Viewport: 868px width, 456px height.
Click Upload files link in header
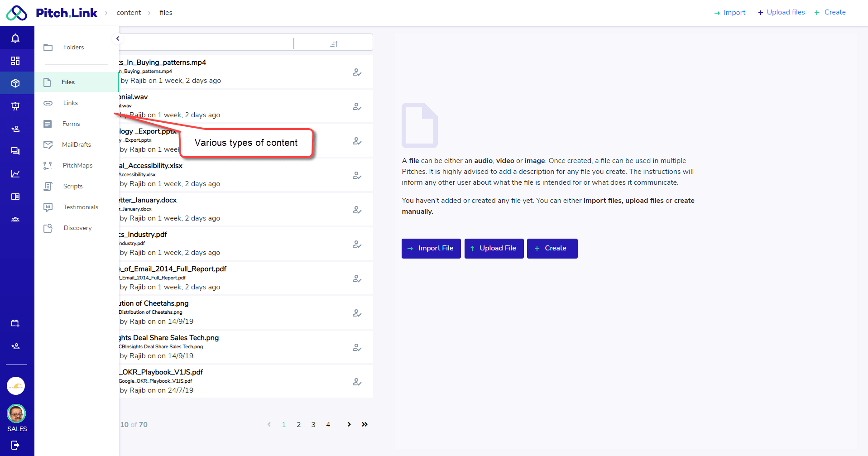[x=782, y=12]
